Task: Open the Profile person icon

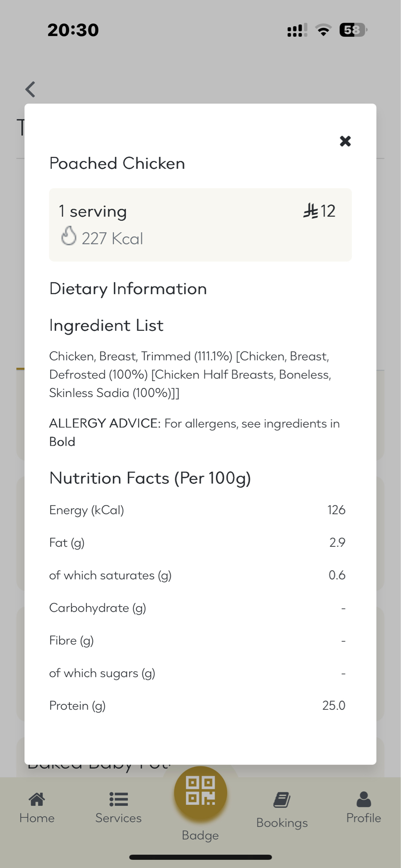Action: [363, 799]
